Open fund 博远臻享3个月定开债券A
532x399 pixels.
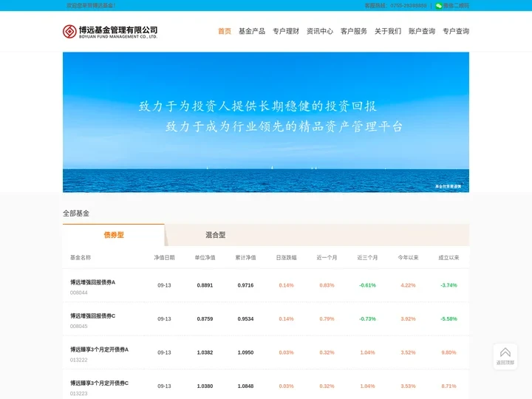tap(100, 349)
